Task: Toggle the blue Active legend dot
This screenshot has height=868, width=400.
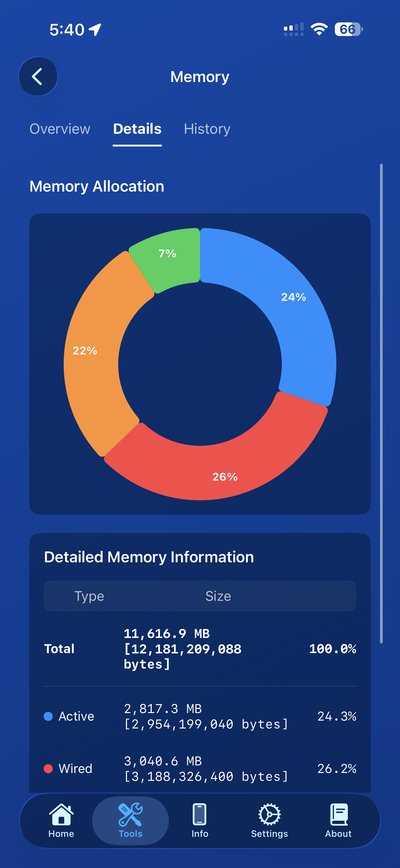Action: point(48,717)
